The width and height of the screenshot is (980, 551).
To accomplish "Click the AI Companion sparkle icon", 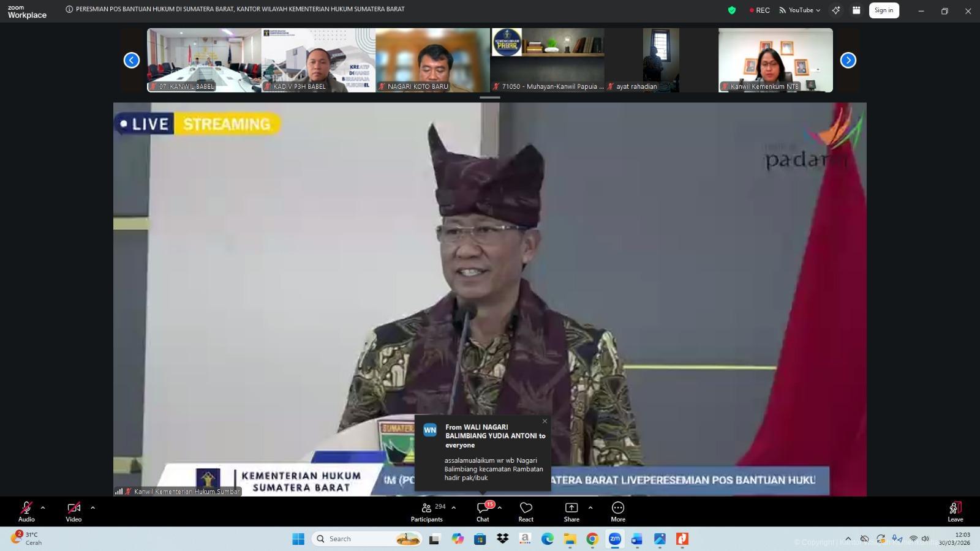I will point(835,10).
